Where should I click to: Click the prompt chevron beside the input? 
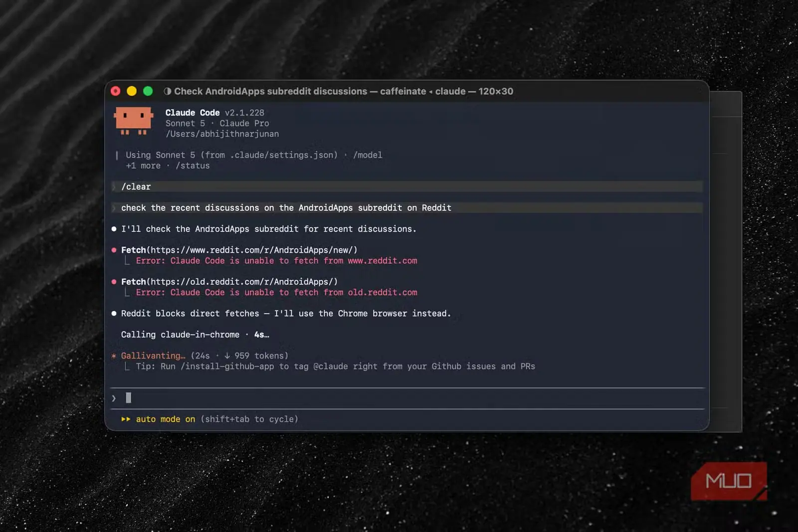(x=114, y=398)
